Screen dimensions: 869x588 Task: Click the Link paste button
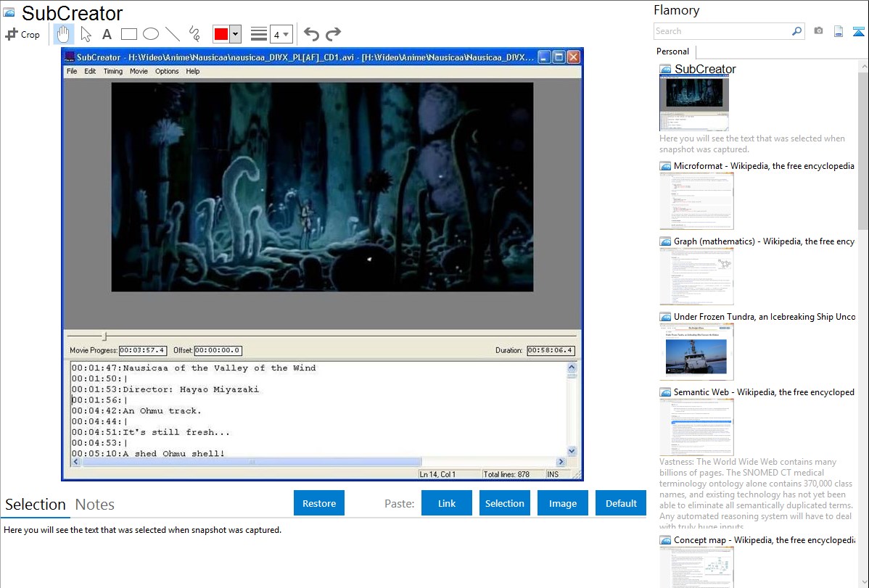[447, 503]
